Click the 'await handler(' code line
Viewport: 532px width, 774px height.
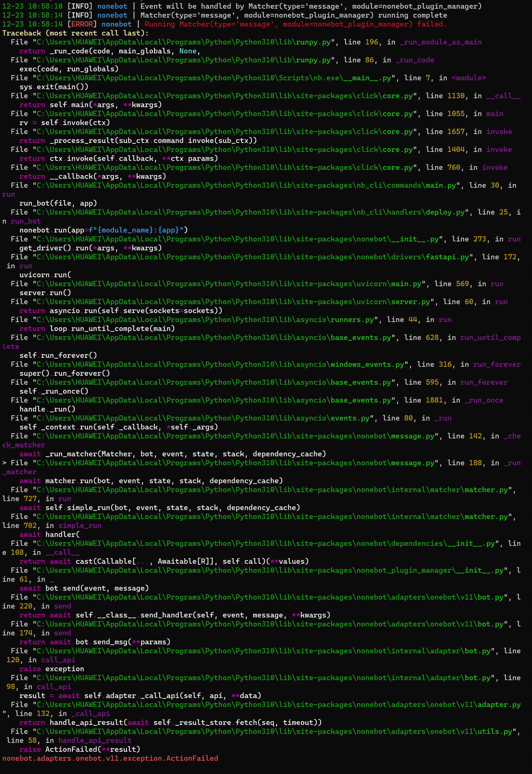[x=50, y=535]
